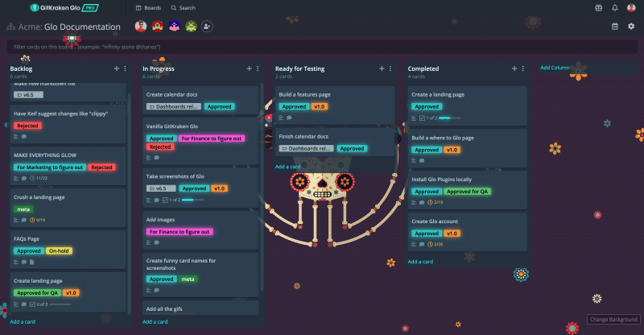Viewport: 644px width, 335px height.
Task: Select the purple board member avatar
Action: coord(174,27)
